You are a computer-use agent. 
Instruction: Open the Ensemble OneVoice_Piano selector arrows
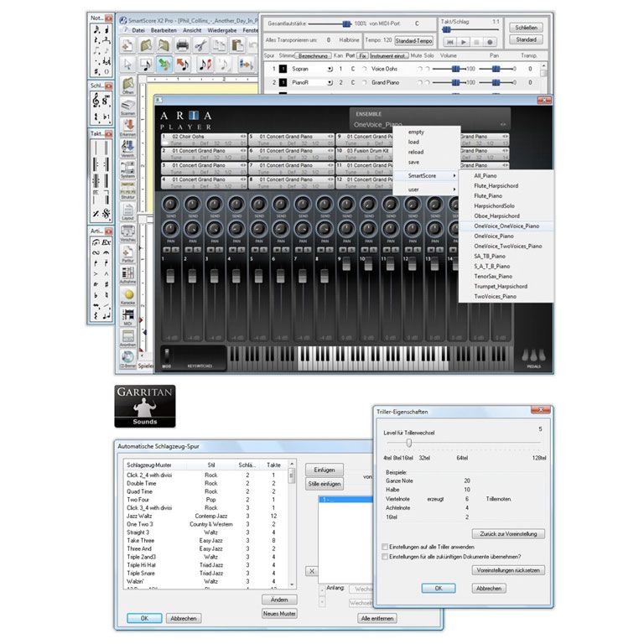pos(503,124)
